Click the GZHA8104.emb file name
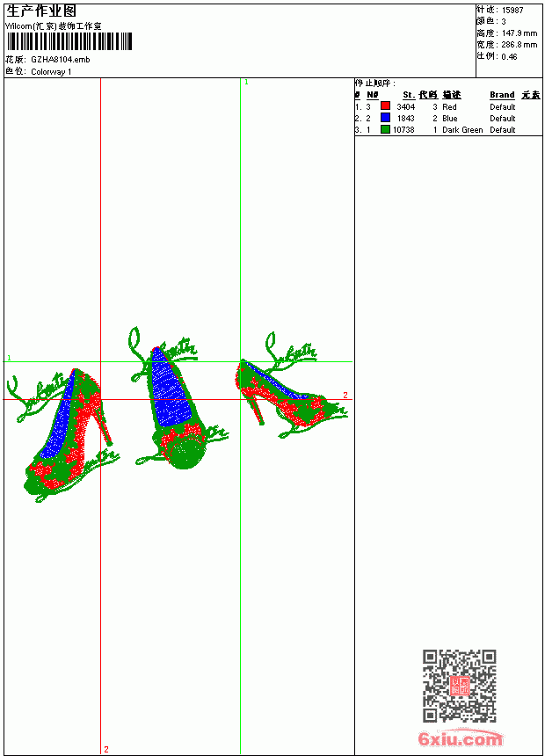Image resolution: width=545 pixels, height=756 pixels. point(61,60)
